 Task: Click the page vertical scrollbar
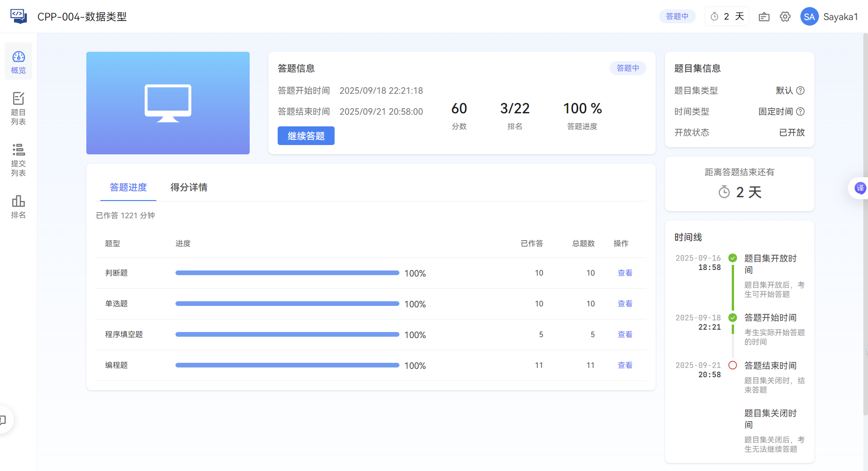(865, 224)
